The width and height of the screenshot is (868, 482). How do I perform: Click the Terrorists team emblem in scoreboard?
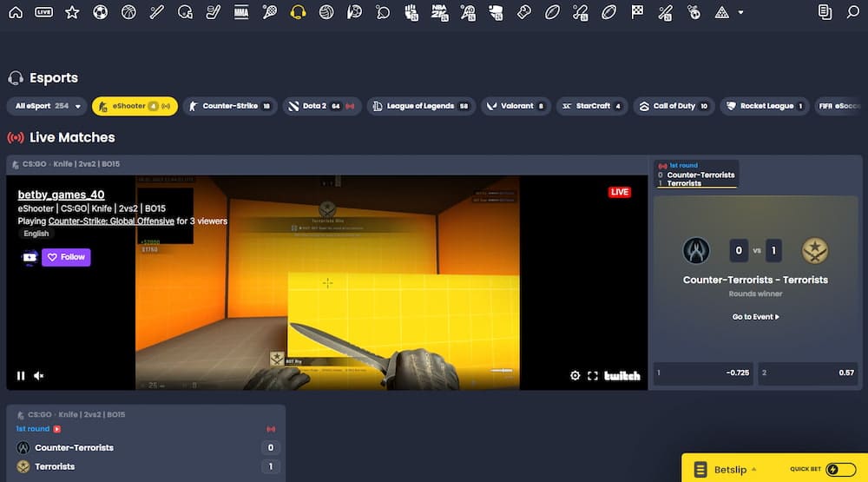tap(815, 250)
